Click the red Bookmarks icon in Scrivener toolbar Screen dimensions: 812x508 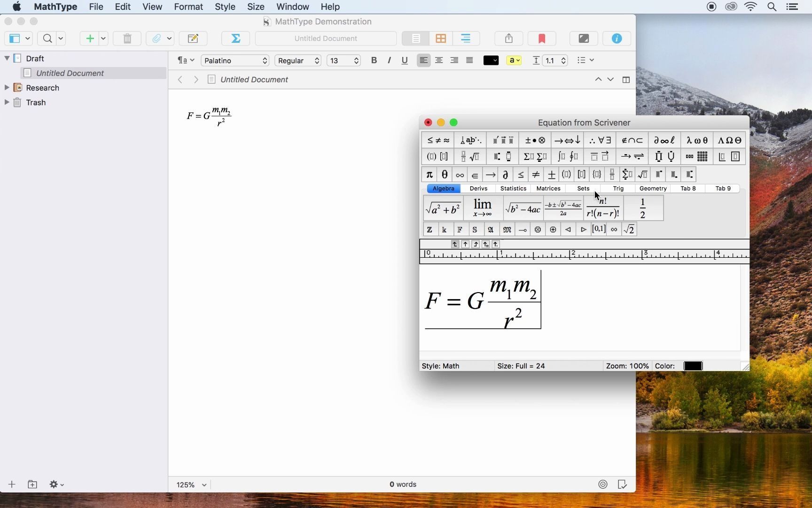tap(542, 39)
